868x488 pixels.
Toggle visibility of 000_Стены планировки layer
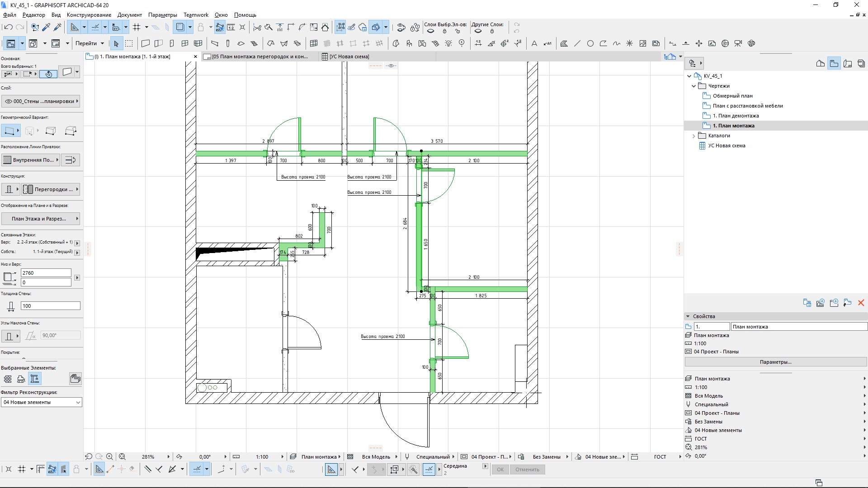coord(8,101)
